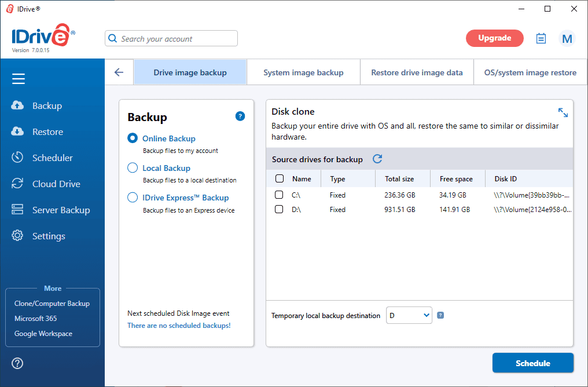
Task: Select IDrive Express Backup radio button
Action: click(133, 198)
